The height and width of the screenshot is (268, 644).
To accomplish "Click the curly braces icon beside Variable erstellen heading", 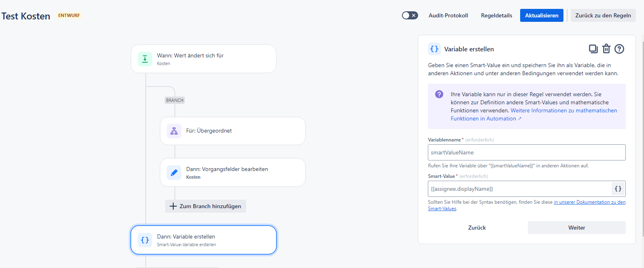I will (434, 49).
